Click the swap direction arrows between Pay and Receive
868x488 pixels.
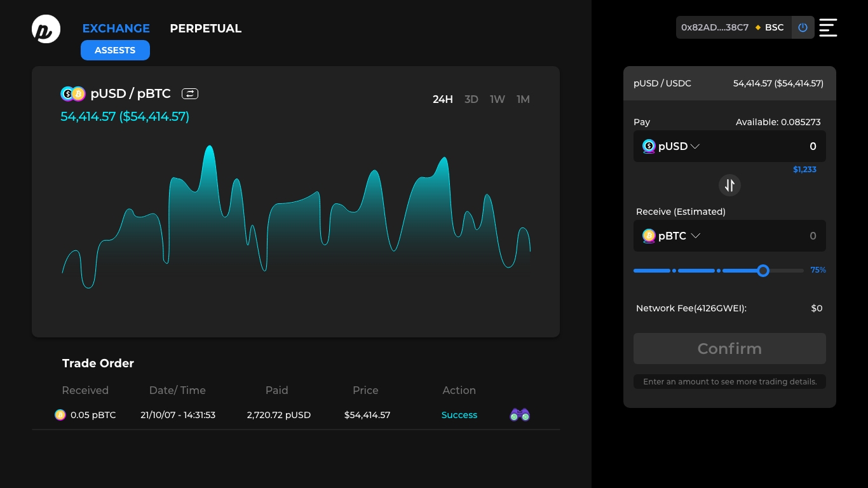pyautogui.click(x=729, y=185)
